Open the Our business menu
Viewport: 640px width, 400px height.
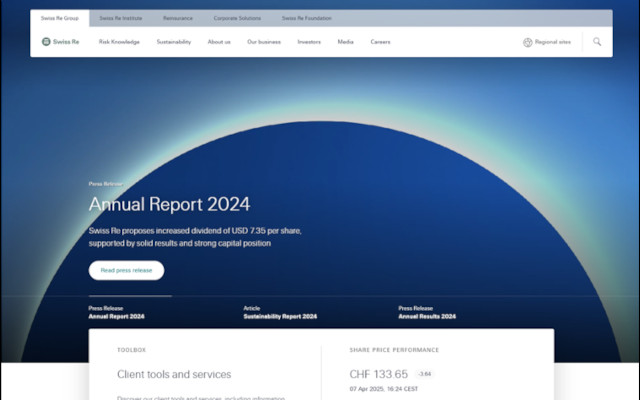(264, 42)
